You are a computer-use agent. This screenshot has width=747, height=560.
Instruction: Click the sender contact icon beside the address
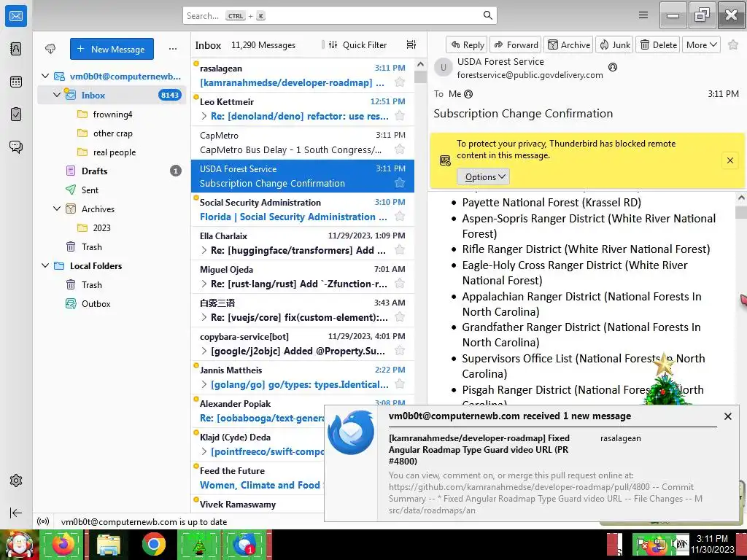pyautogui.click(x=613, y=67)
